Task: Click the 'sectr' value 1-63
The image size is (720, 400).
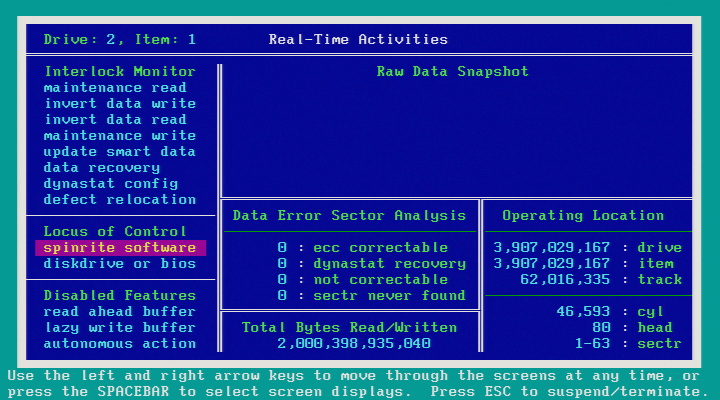Action: coord(592,344)
